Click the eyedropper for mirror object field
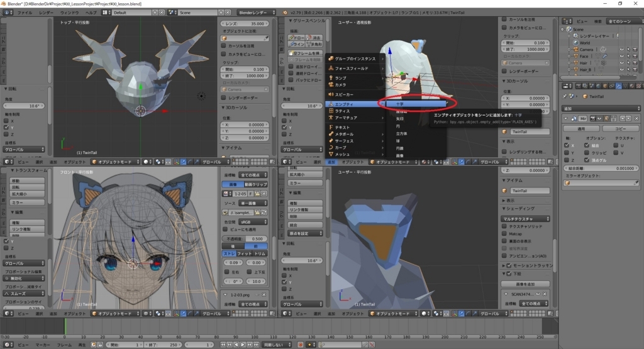The height and width of the screenshot is (349, 644). (x=636, y=183)
